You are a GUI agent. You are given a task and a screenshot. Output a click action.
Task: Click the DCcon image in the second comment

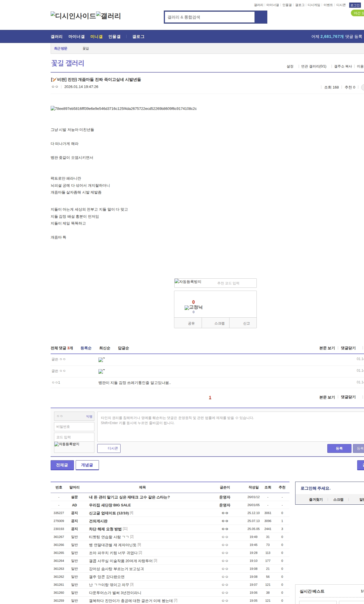[x=101, y=371]
